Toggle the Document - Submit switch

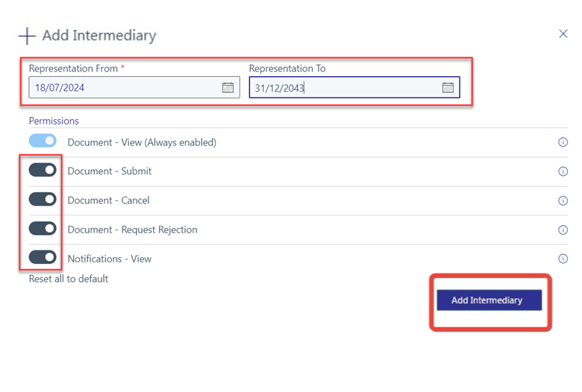pos(43,171)
